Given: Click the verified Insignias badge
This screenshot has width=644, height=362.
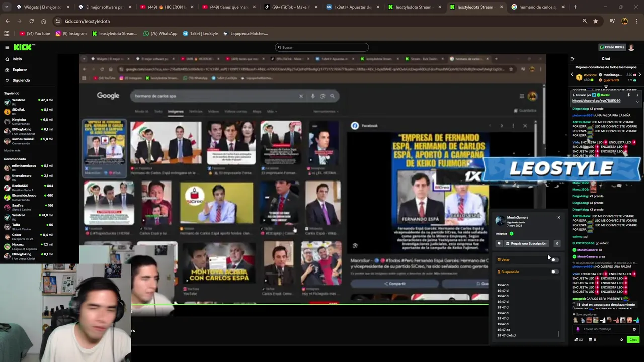Looking at the screenshot, I should (x=511, y=234).
